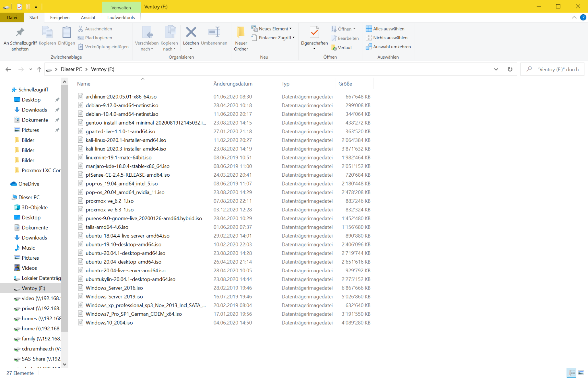Go up one folder level arrow
Viewport: 588px width, 378px height.
tap(39, 69)
